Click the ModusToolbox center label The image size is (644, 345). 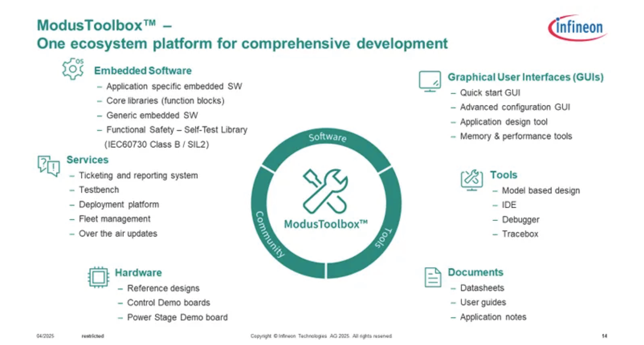pos(325,224)
